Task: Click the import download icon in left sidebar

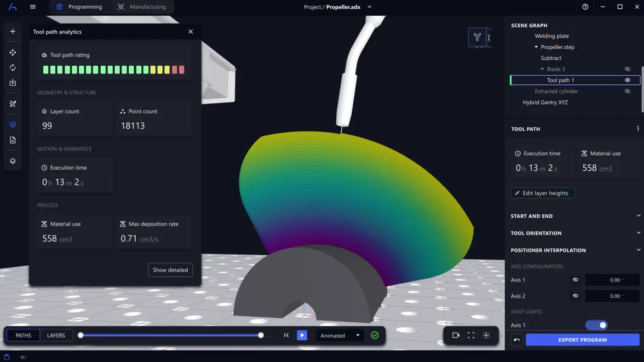Action: [x=13, y=83]
